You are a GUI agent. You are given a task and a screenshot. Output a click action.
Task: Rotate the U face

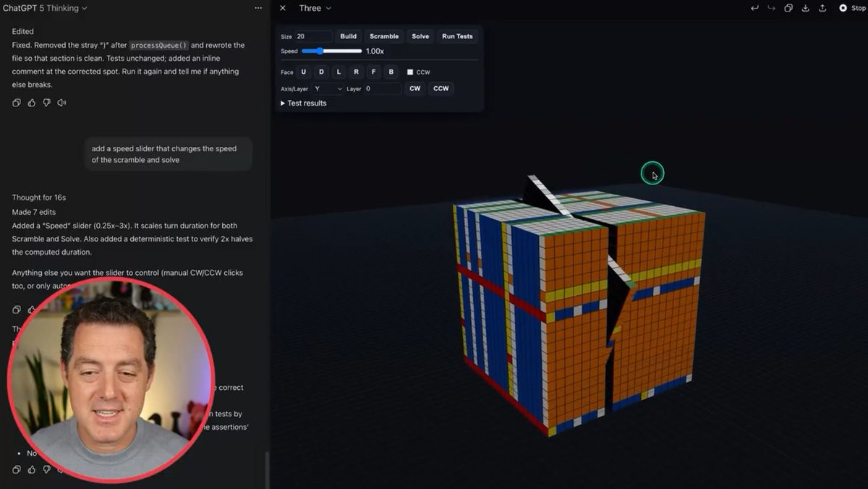[x=304, y=72]
